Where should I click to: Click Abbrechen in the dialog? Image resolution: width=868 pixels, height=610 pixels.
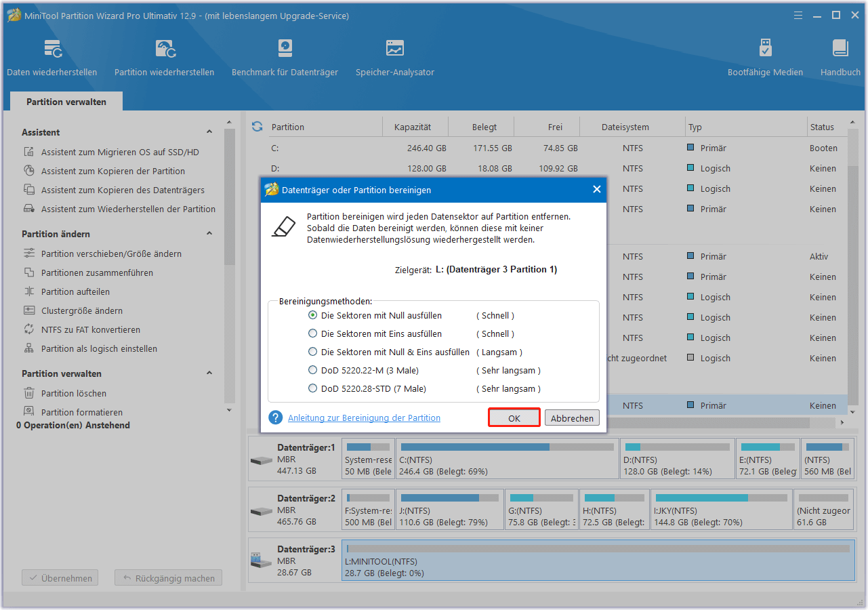point(572,418)
